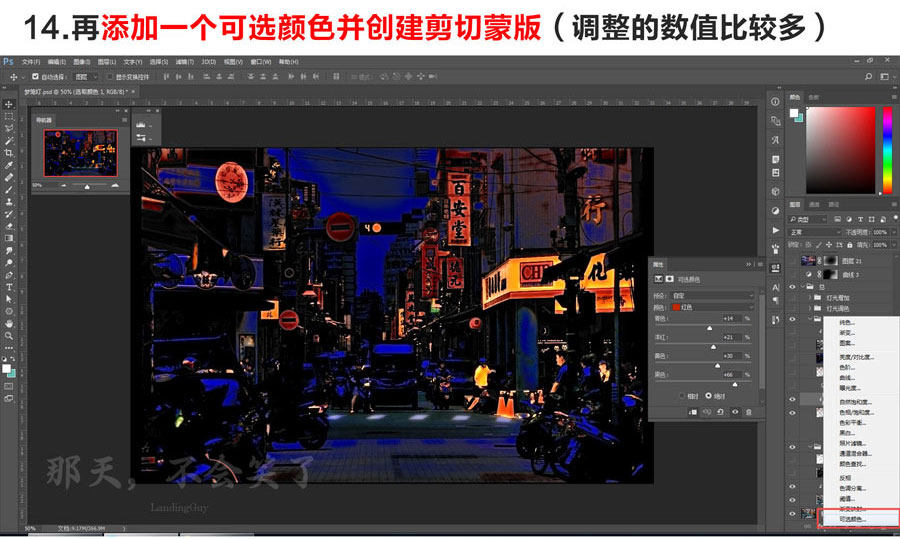Delete the adjustment layer via trash icon
Viewport: 900px width, 539px height.
pos(748,412)
